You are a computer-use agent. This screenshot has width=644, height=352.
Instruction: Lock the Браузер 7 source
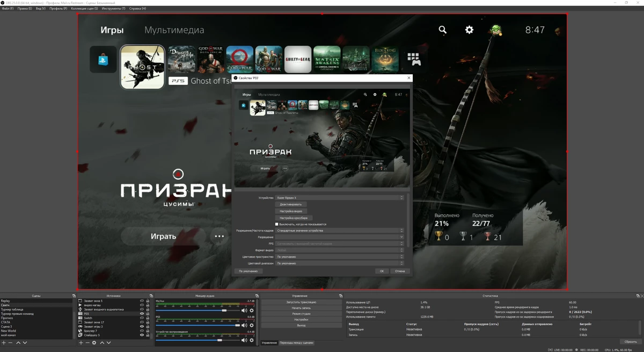tap(148, 331)
